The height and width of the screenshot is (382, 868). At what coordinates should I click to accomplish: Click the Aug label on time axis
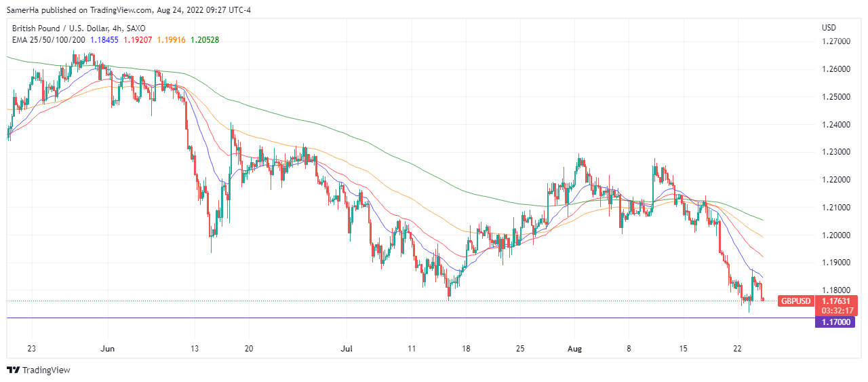coord(574,349)
